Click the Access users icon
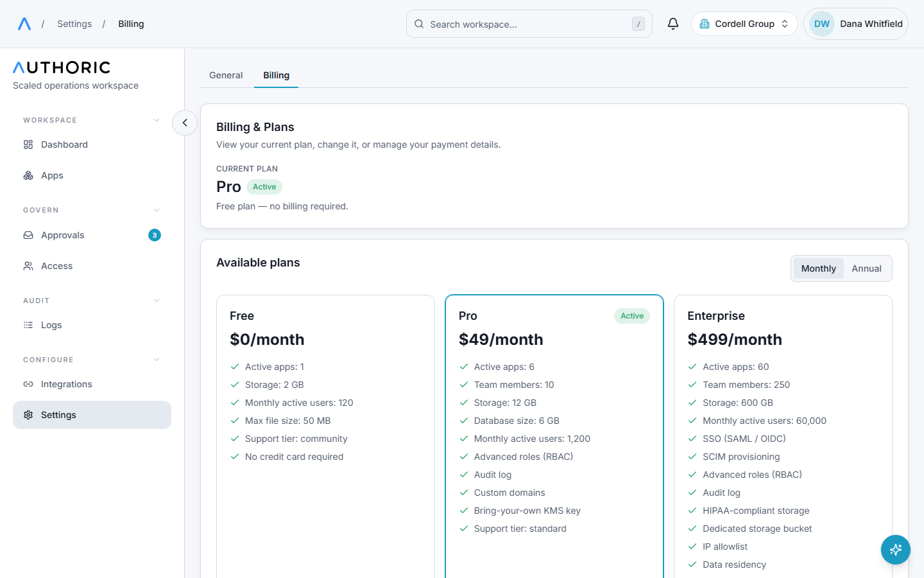Screen dimensions: 924x578 click(28, 266)
